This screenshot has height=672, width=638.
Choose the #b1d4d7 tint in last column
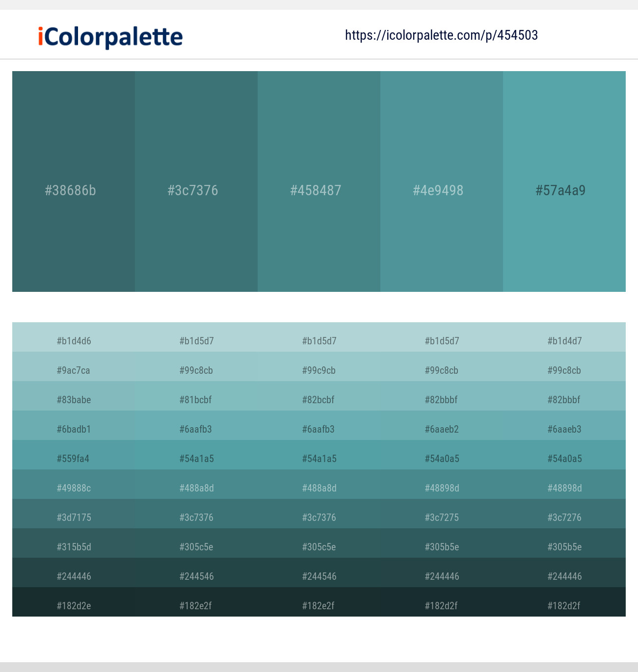[x=564, y=337]
